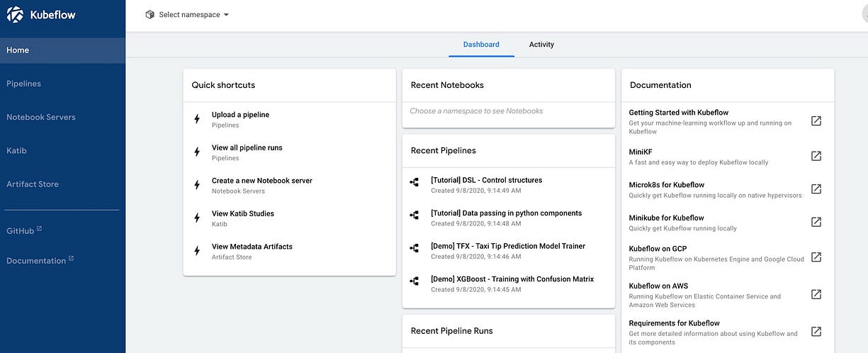Switch to the Activity tab

[541, 45]
